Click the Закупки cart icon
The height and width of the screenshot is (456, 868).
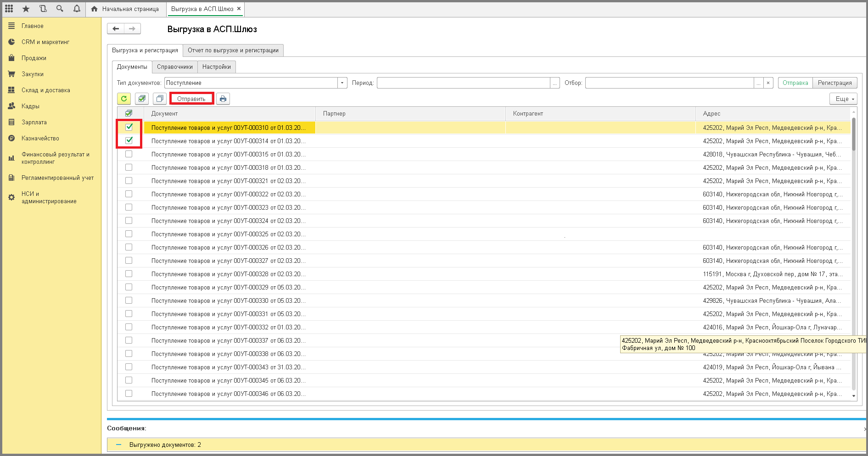pos(11,74)
